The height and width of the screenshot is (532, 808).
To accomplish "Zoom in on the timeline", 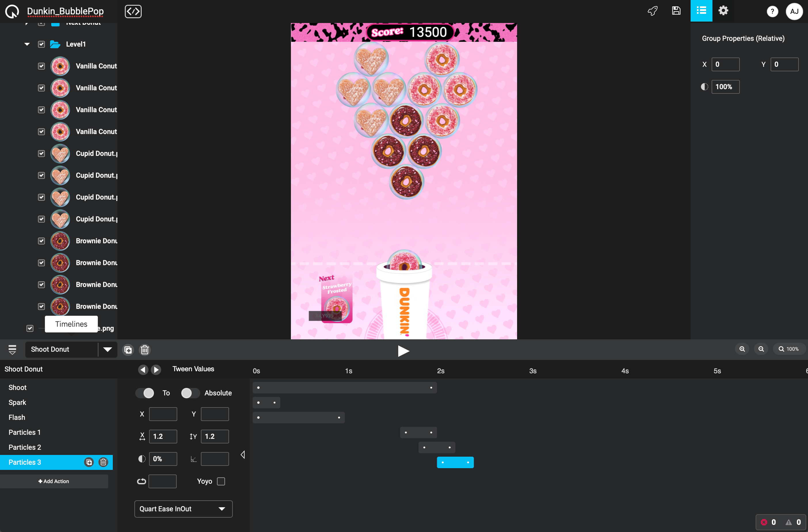I will point(742,349).
